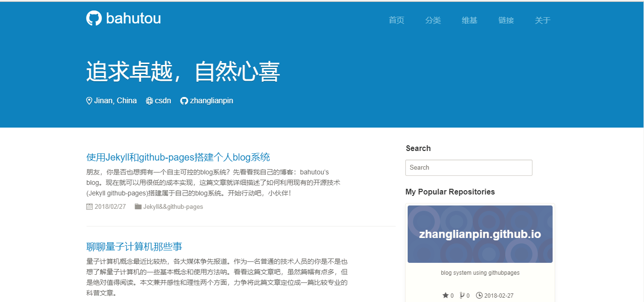644x302 pixels.
Task: Go to the 维基 page
Action: (469, 20)
